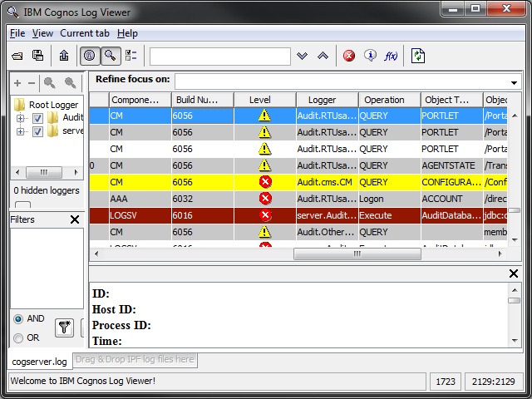Image resolution: width=532 pixels, height=399 pixels.
Task: Click the log table vertical scroll up arrow
Action: pyautogui.click(x=515, y=116)
